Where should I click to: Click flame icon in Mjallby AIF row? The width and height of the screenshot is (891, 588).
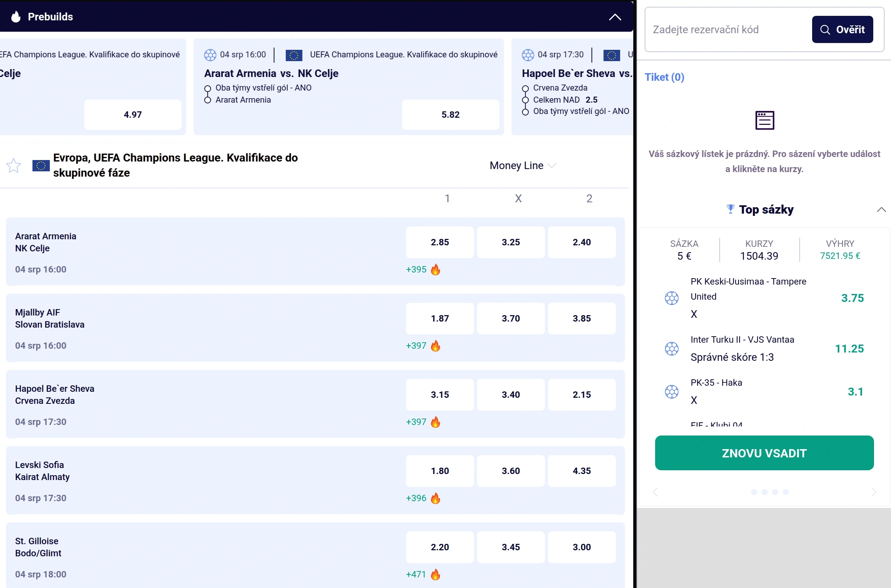435,346
